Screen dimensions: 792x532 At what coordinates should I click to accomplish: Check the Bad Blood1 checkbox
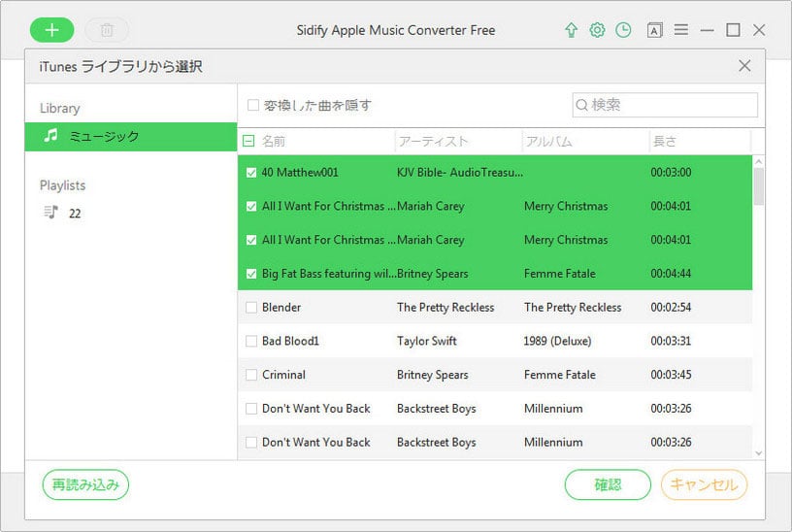[x=251, y=341]
